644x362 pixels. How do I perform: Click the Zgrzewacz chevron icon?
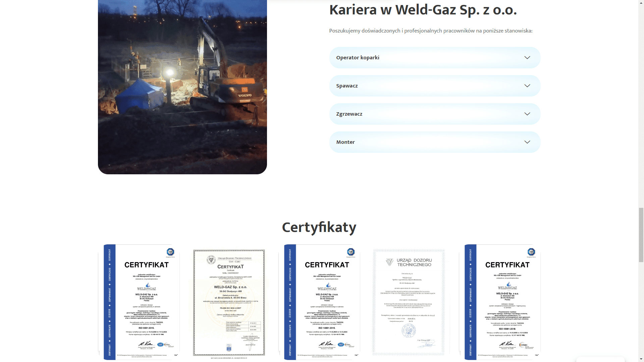click(x=527, y=114)
